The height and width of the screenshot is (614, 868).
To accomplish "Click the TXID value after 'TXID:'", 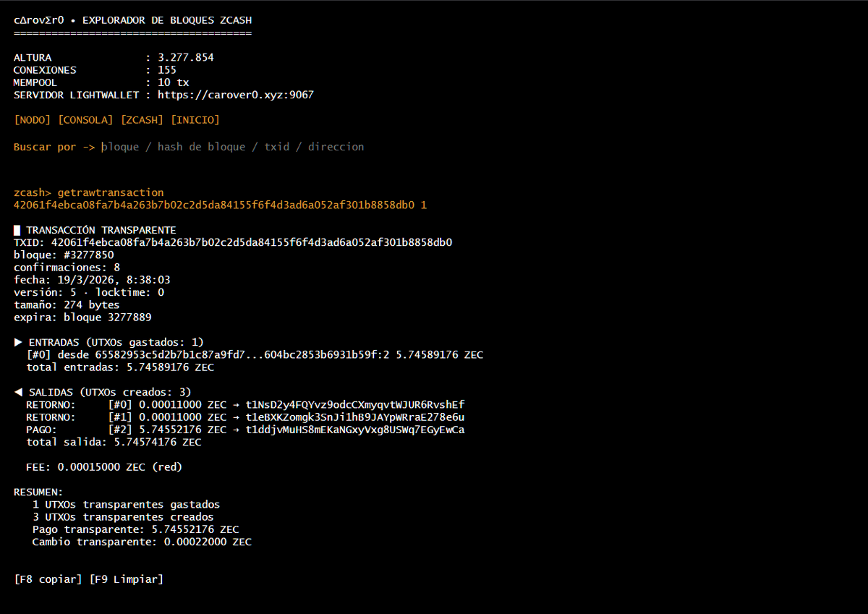I will pos(252,242).
